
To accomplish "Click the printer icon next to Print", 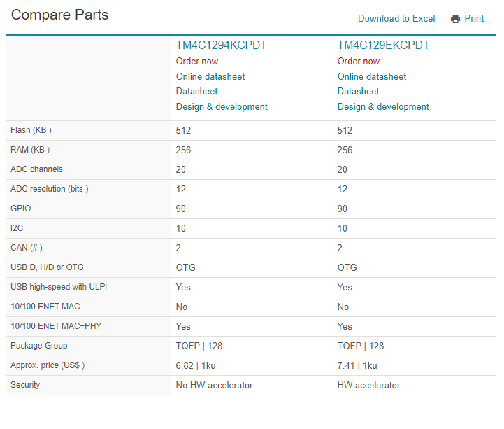I will tap(455, 19).
